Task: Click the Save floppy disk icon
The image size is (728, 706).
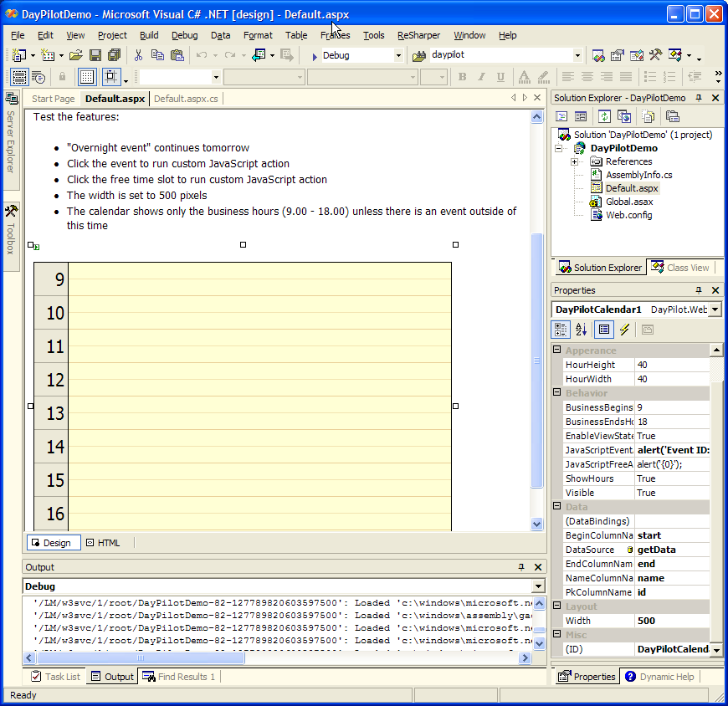Action: pos(95,55)
